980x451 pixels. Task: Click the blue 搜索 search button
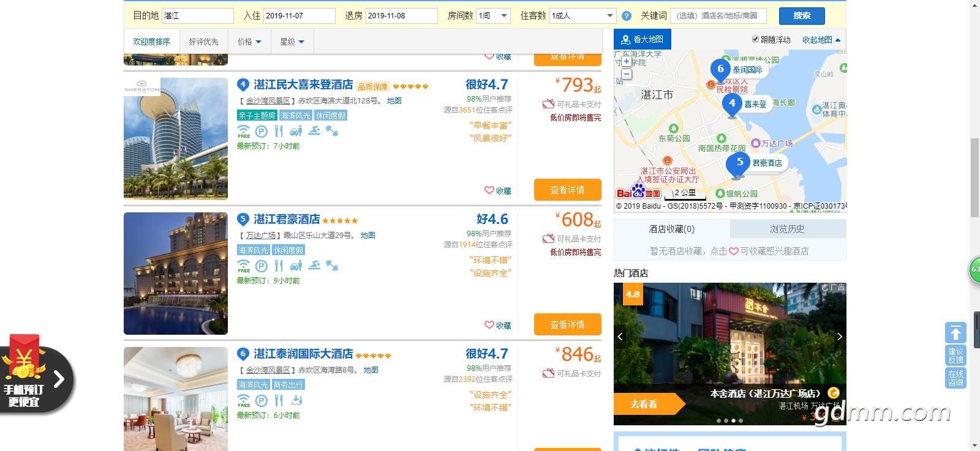(802, 16)
